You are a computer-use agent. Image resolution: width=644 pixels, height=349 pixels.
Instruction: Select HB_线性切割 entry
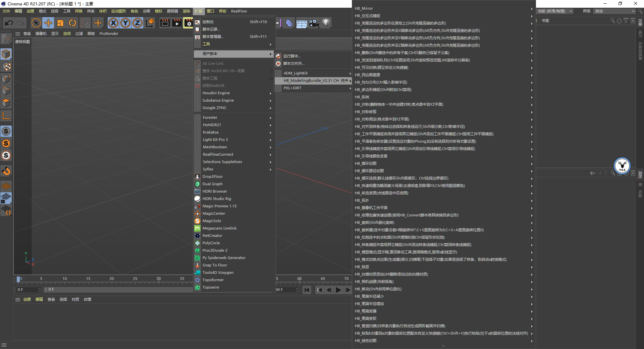click(x=444, y=341)
